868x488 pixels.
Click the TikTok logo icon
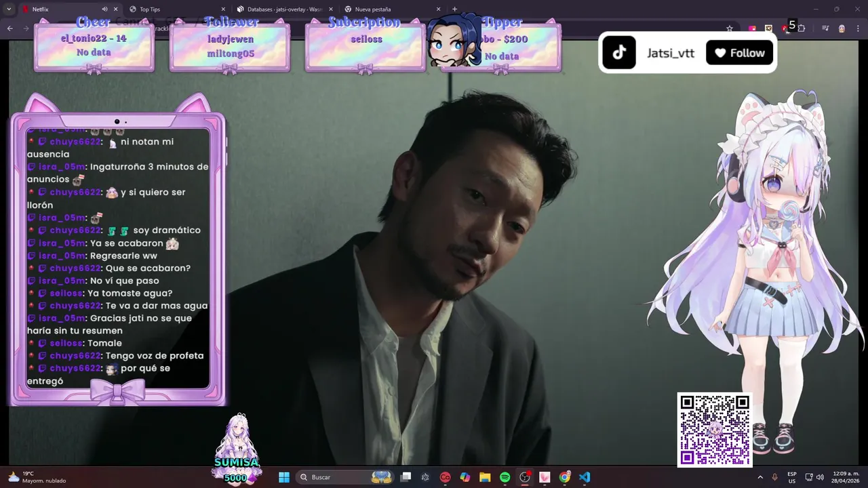coord(619,53)
